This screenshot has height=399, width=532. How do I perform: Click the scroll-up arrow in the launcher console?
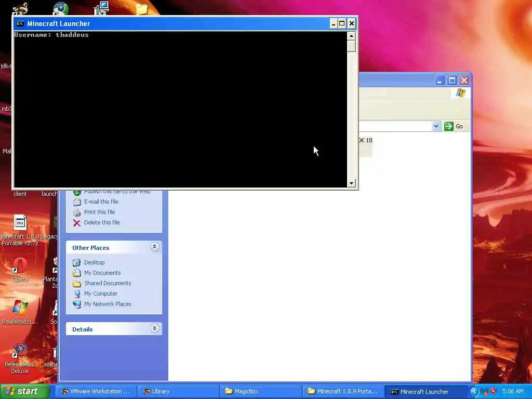pos(351,35)
